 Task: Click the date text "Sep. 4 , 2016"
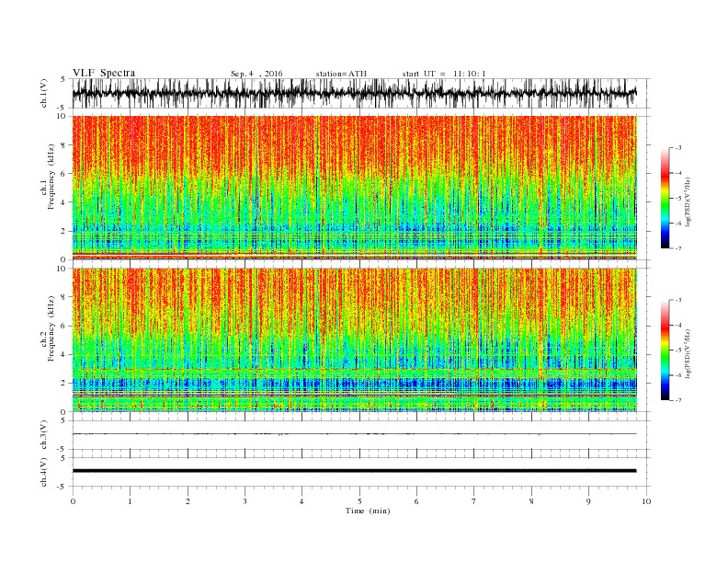[x=256, y=74]
